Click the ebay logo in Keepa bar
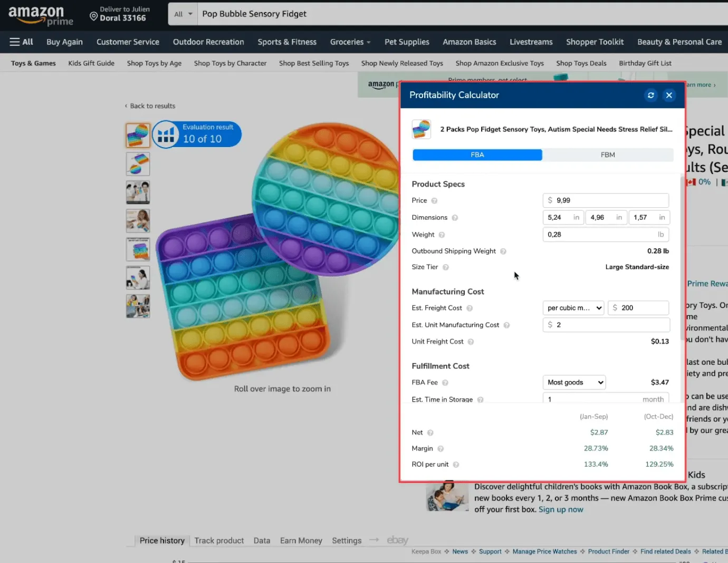This screenshot has height=563, width=728. tap(397, 540)
